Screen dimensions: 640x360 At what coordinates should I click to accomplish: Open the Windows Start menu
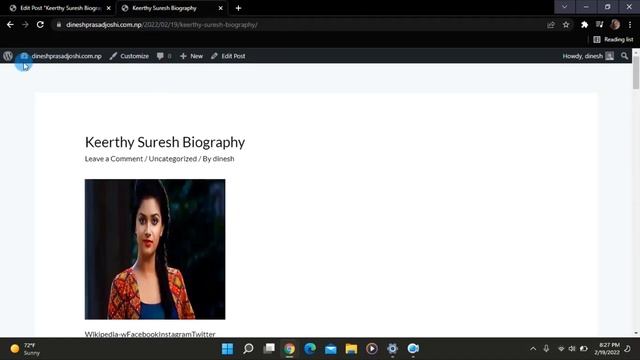(x=227, y=349)
